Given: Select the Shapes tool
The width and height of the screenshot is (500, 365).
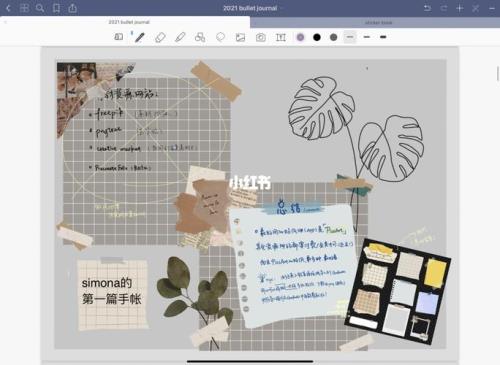Looking at the screenshot, I should (200, 37).
